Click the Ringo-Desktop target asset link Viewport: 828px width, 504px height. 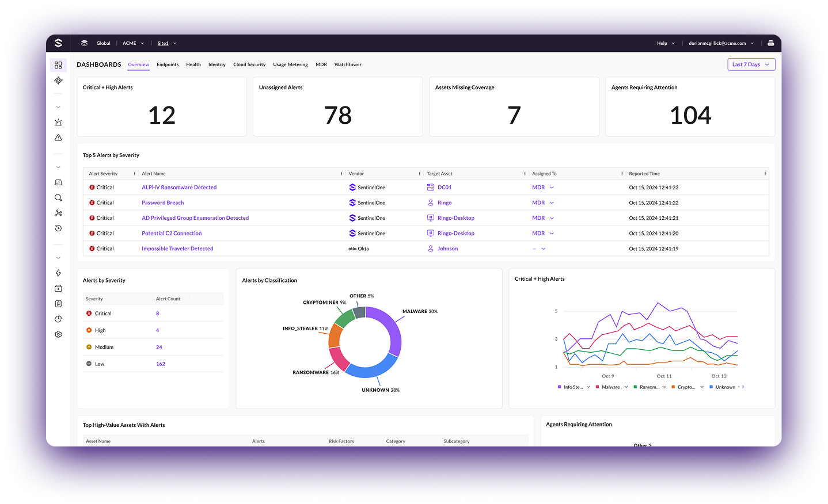455,218
